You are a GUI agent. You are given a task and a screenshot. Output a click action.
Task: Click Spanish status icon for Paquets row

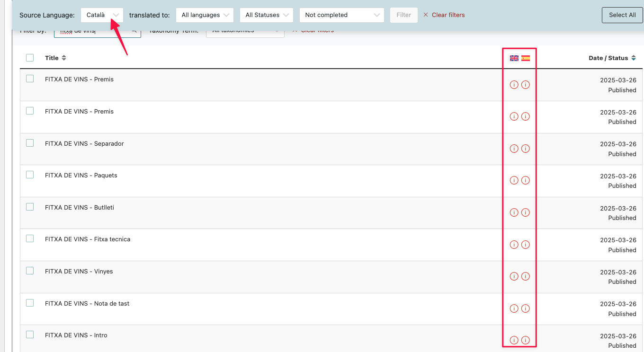[525, 180]
